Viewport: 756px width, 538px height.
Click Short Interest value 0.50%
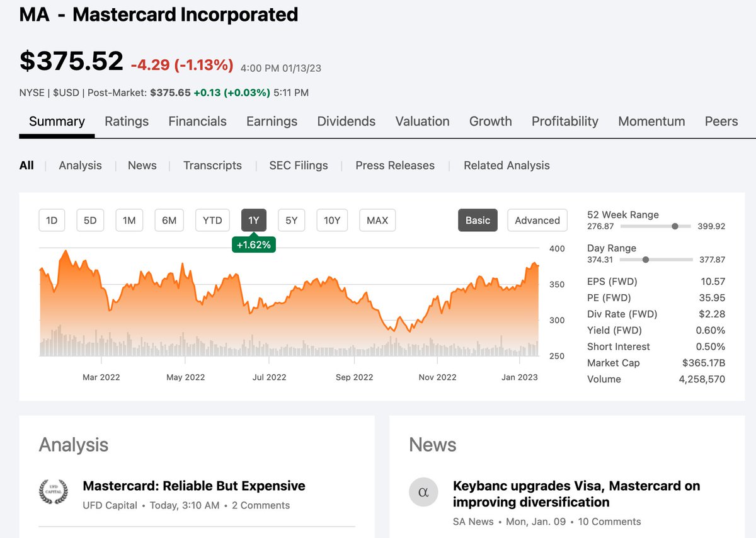711,347
